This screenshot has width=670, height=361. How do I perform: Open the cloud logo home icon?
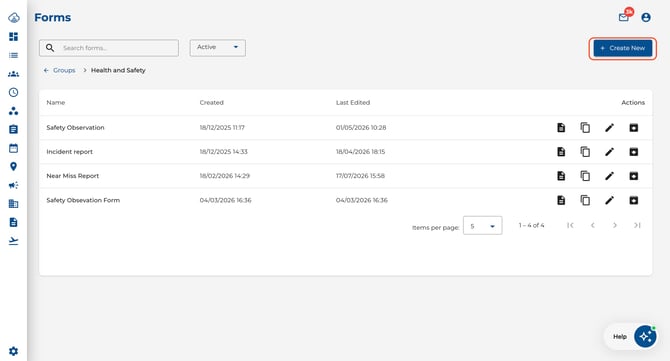click(14, 18)
